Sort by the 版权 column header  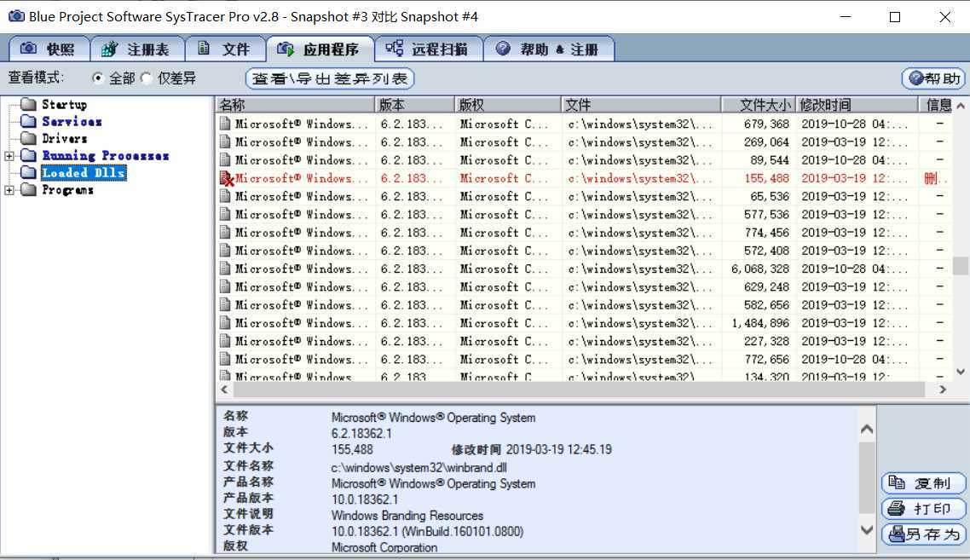tap(508, 105)
